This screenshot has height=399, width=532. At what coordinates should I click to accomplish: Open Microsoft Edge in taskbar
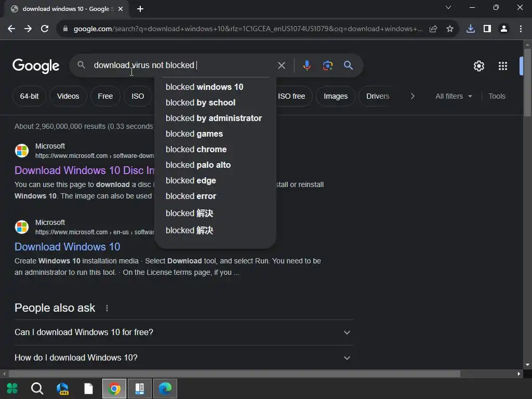pos(165,389)
